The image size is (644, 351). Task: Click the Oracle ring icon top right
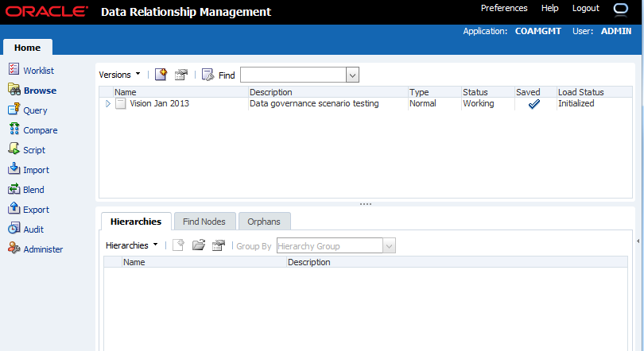[621, 9]
